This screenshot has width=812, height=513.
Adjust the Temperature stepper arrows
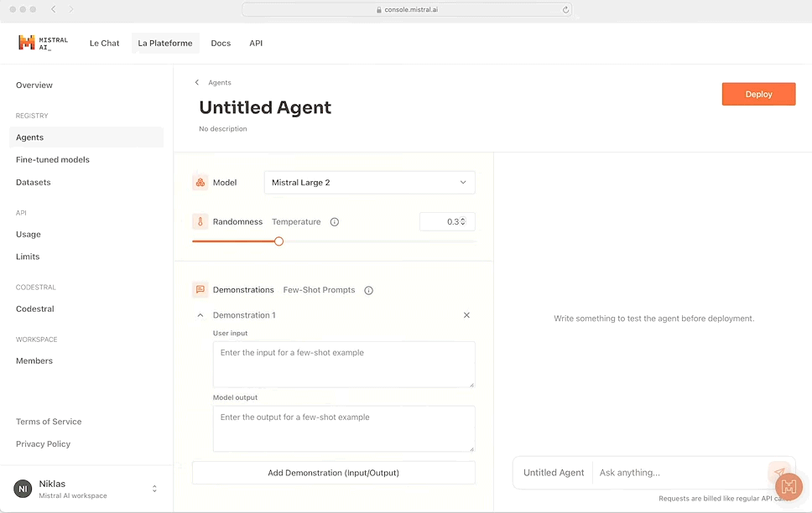pyautogui.click(x=463, y=221)
